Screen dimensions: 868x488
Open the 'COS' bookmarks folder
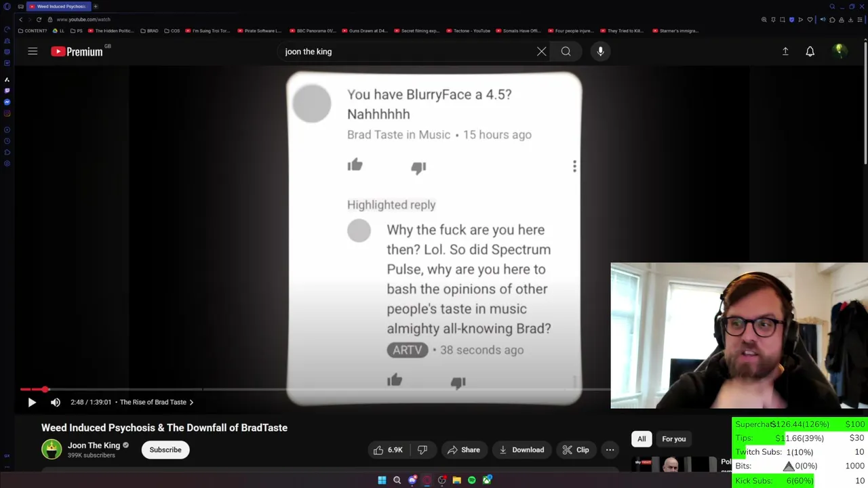(172, 30)
